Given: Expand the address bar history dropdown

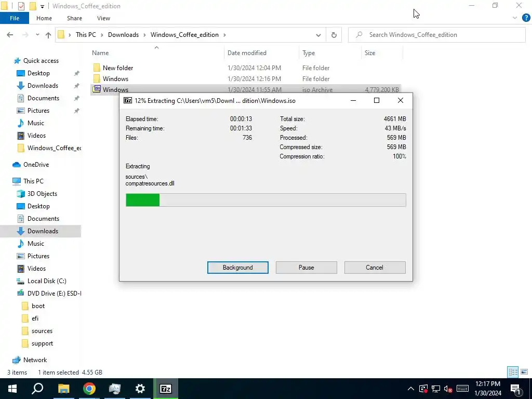Looking at the screenshot, I should [x=318, y=35].
